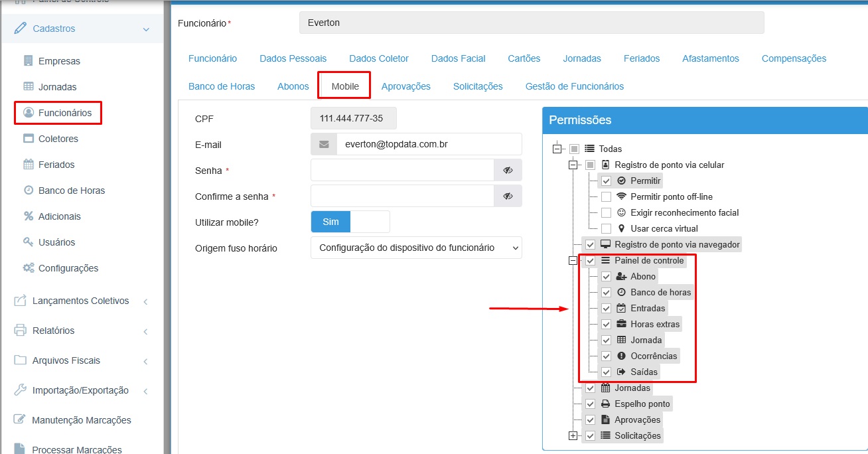The height and width of the screenshot is (454, 868).
Task: Click the Relatórios printer icon
Action: tap(20, 331)
